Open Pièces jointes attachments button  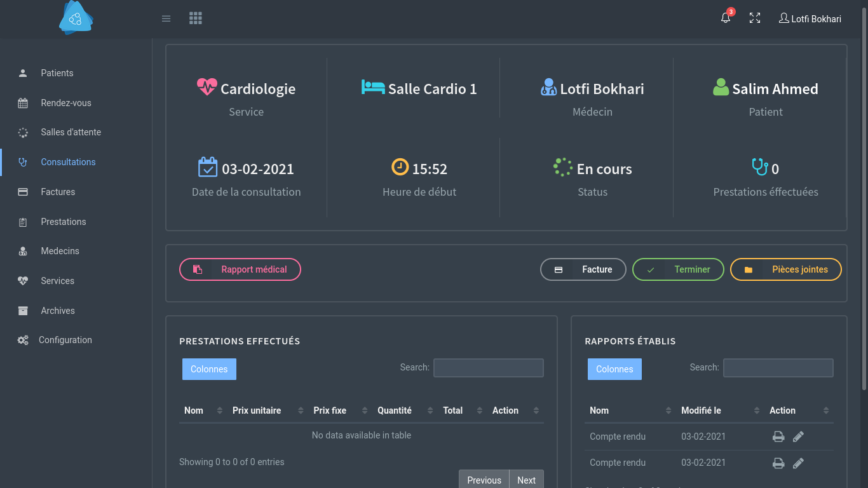pos(786,269)
